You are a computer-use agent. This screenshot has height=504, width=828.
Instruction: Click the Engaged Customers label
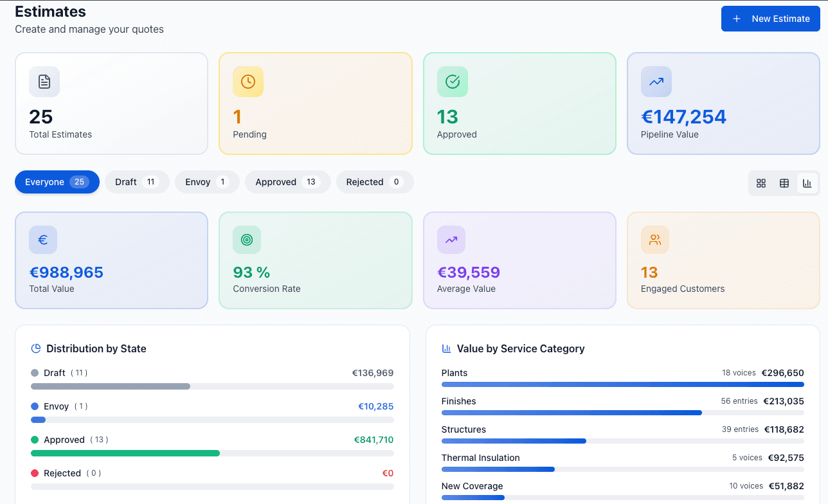pos(683,289)
